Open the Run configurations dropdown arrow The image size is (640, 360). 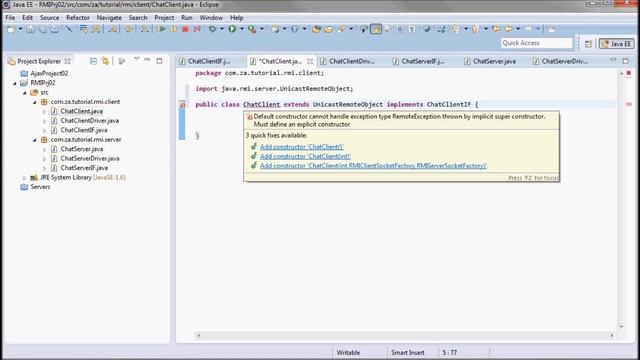point(242,29)
